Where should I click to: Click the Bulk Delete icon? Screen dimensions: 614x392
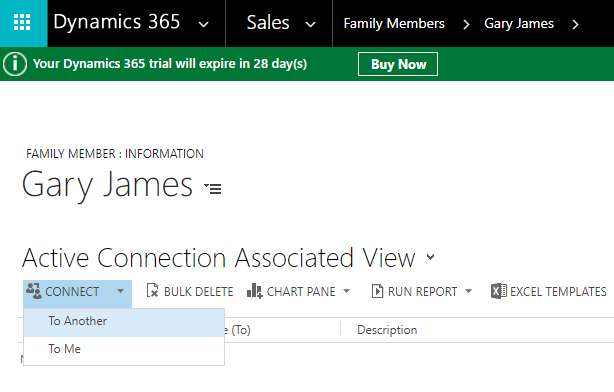pos(152,291)
